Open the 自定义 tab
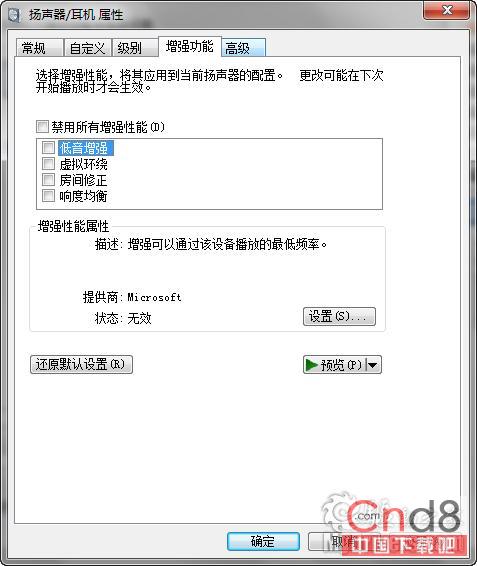This screenshot has height=566, width=477. click(87, 48)
